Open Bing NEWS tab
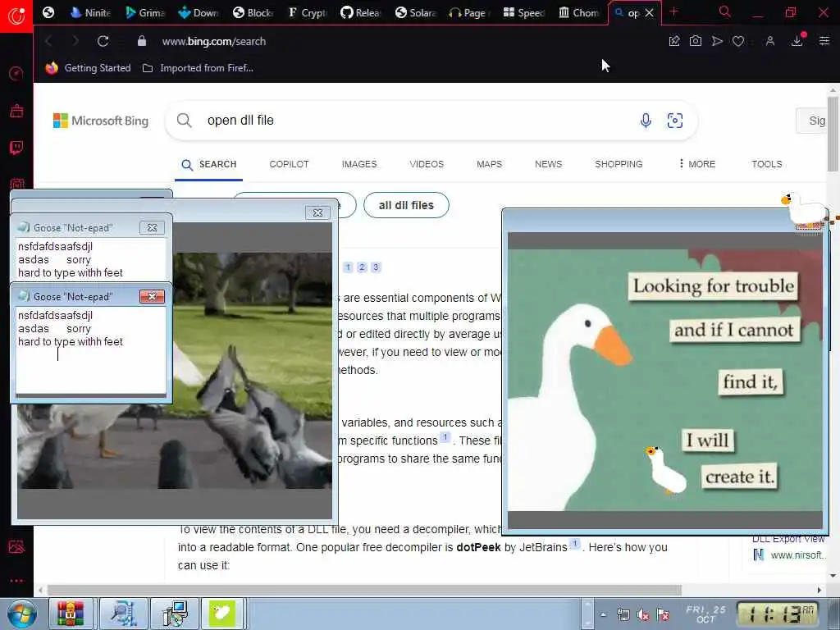 [549, 164]
